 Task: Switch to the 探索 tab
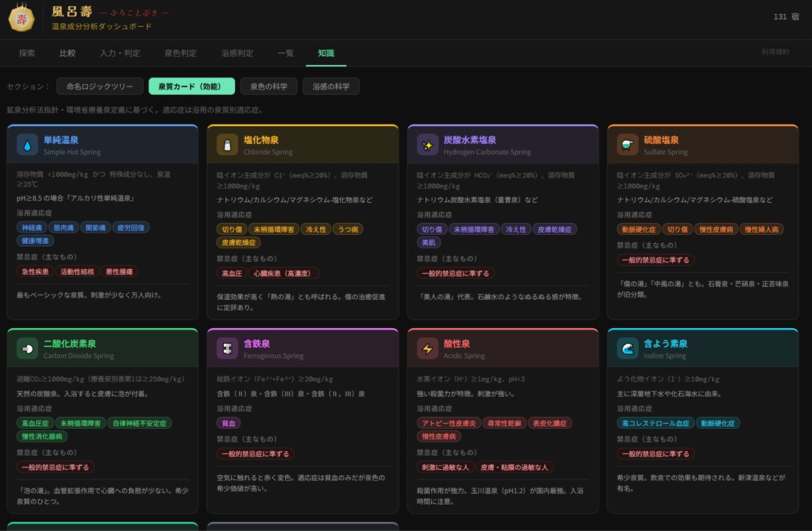click(x=27, y=53)
